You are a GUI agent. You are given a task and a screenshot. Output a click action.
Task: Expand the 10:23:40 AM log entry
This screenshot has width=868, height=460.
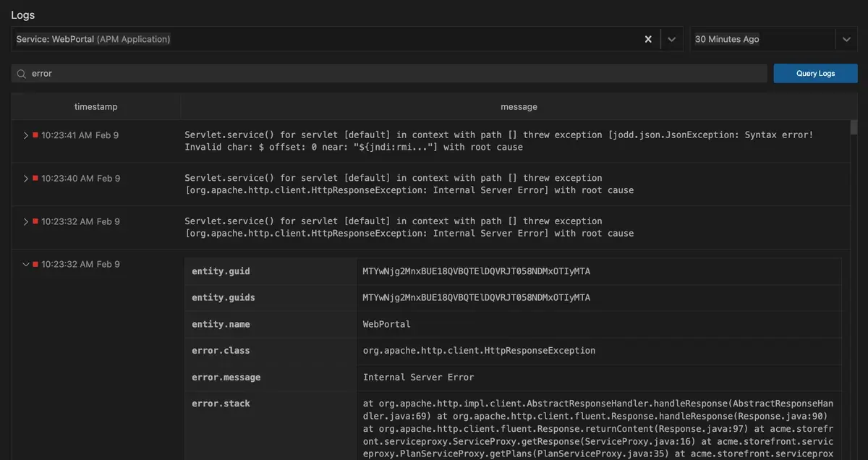click(x=26, y=178)
